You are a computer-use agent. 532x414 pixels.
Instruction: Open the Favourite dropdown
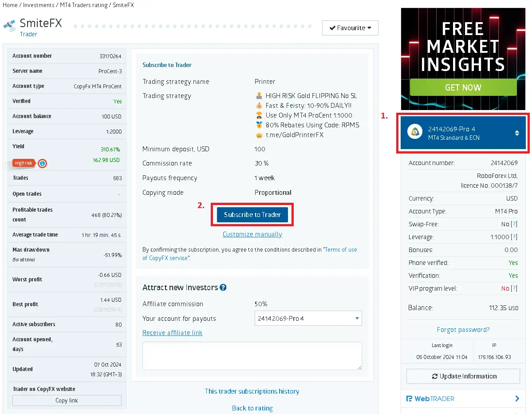coord(350,28)
